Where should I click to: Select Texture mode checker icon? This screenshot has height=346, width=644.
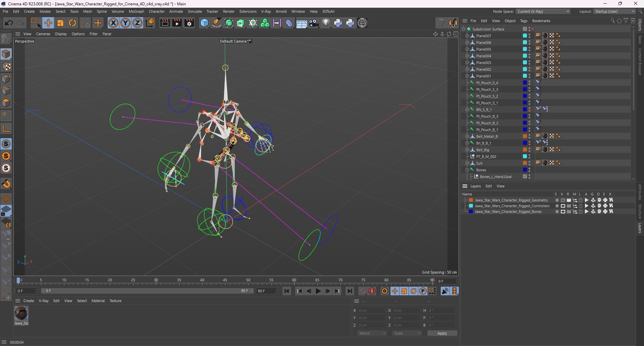point(6,66)
